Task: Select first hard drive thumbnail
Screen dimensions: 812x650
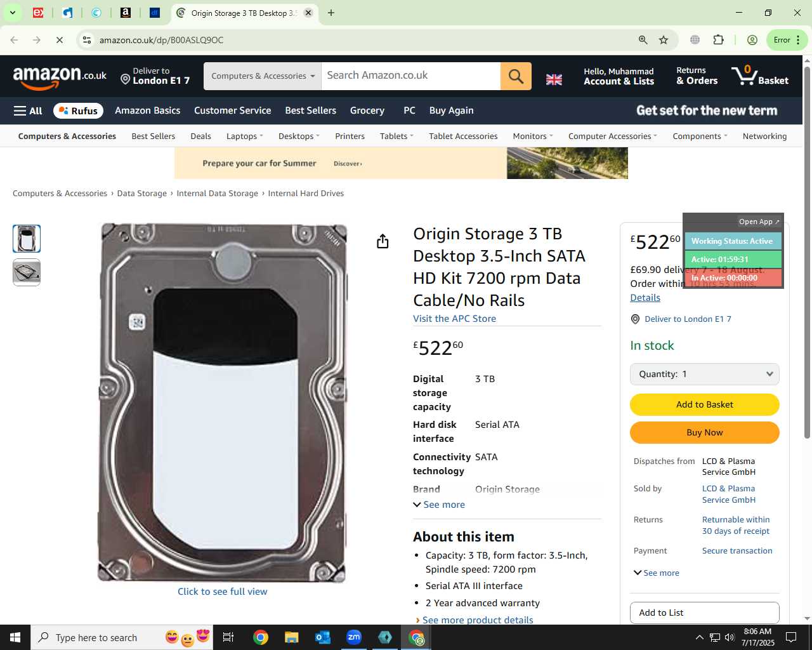Action: coord(27,239)
